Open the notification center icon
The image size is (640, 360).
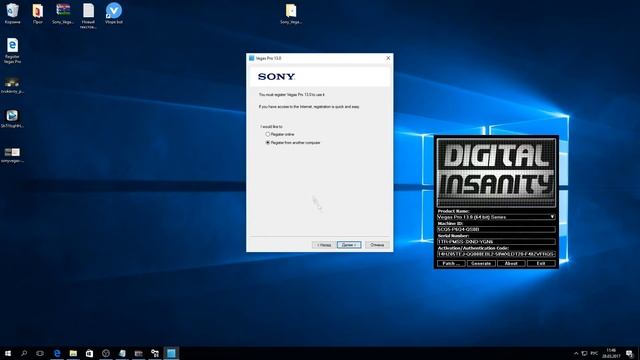click(629, 353)
